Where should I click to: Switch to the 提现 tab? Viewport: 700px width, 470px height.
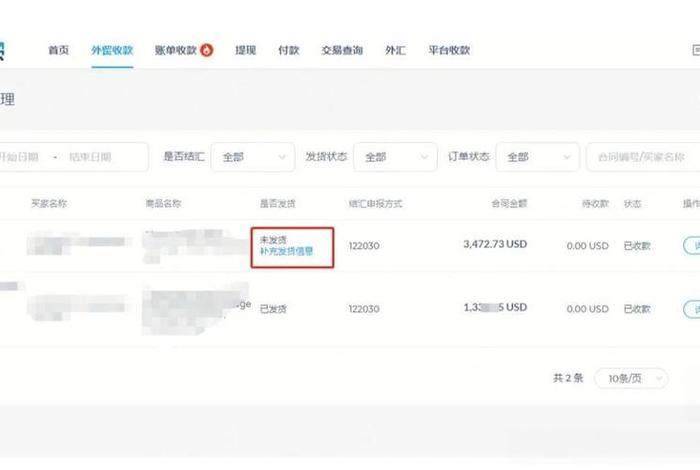pyautogui.click(x=246, y=50)
